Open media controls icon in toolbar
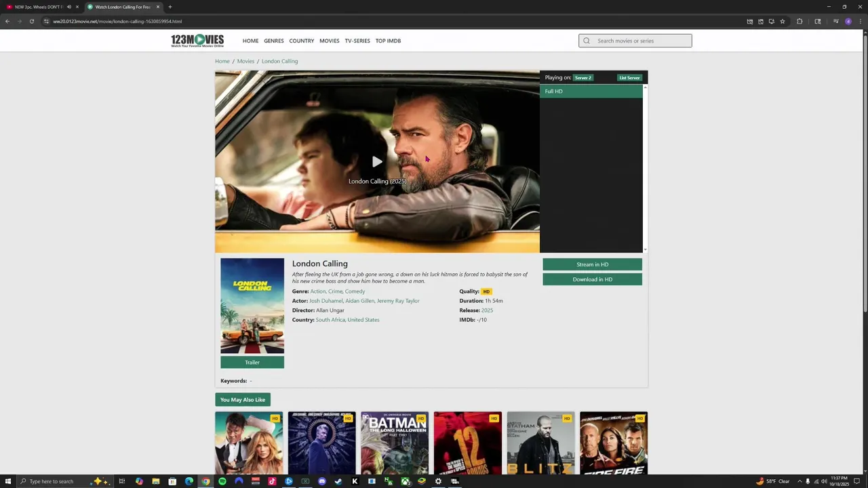The image size is (868, 488). click(836, 21)
